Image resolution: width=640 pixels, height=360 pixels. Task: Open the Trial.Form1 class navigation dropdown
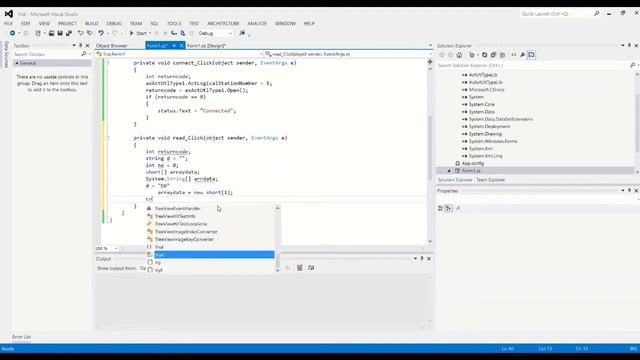tap(180, 54)
